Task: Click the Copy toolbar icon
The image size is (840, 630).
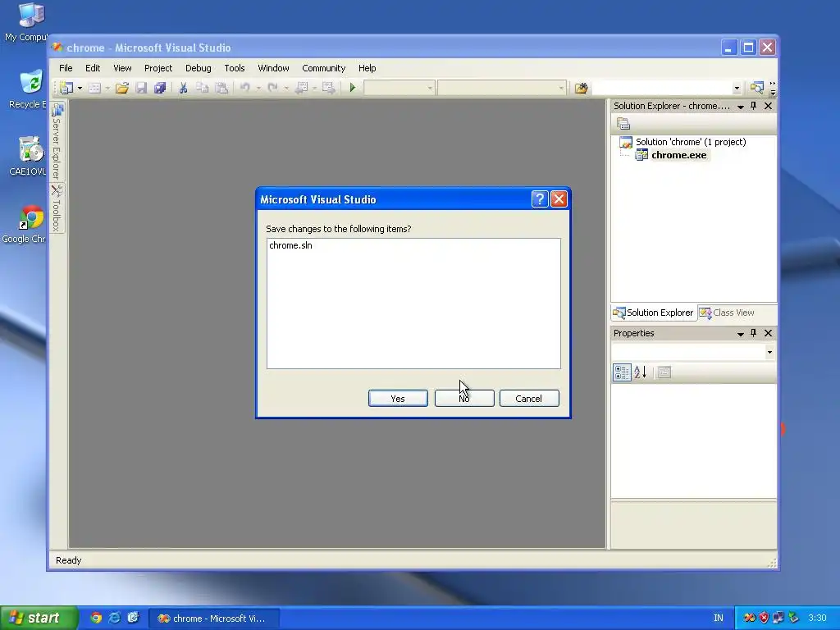Action: [202, 88]
